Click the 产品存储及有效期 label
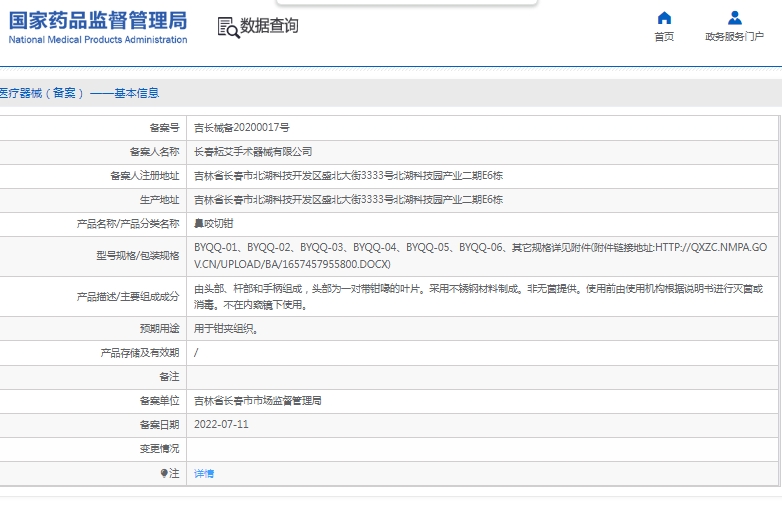The width and height of the screenshot is (782, 506). coord(140,353)
